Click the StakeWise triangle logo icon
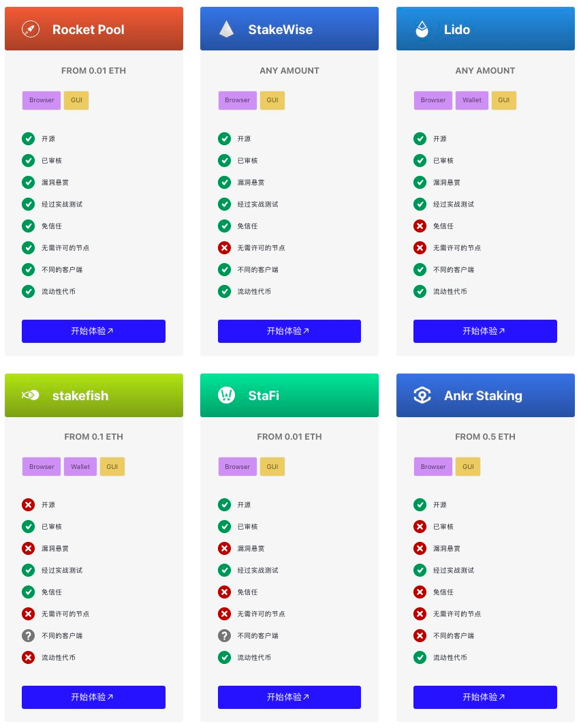Image resolution: width=581 pixels, height=728 pixels. point(226,29)
